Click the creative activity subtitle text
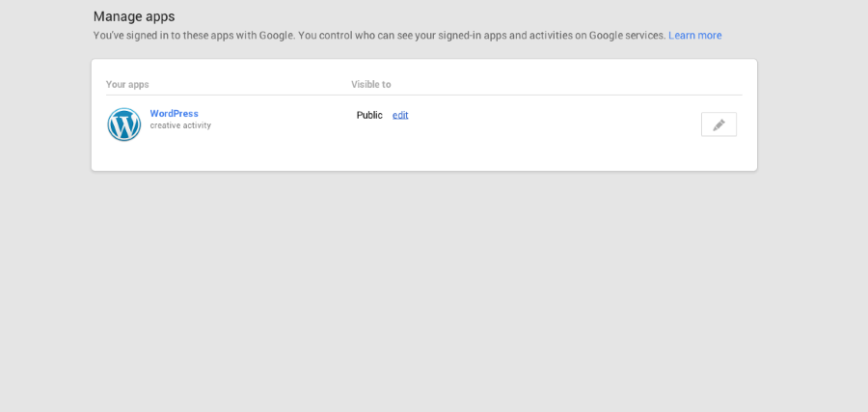The image size is (868, 412). pyautogui.click(x=180, y=125)
